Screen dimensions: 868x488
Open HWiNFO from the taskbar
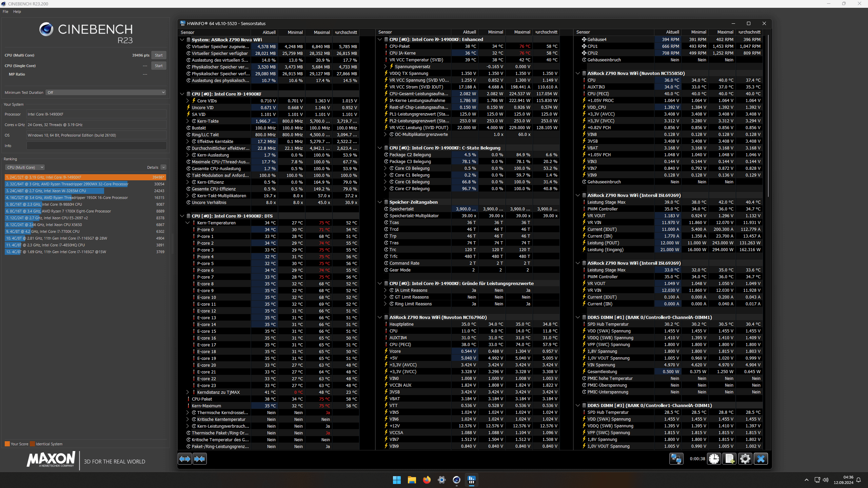471,480
